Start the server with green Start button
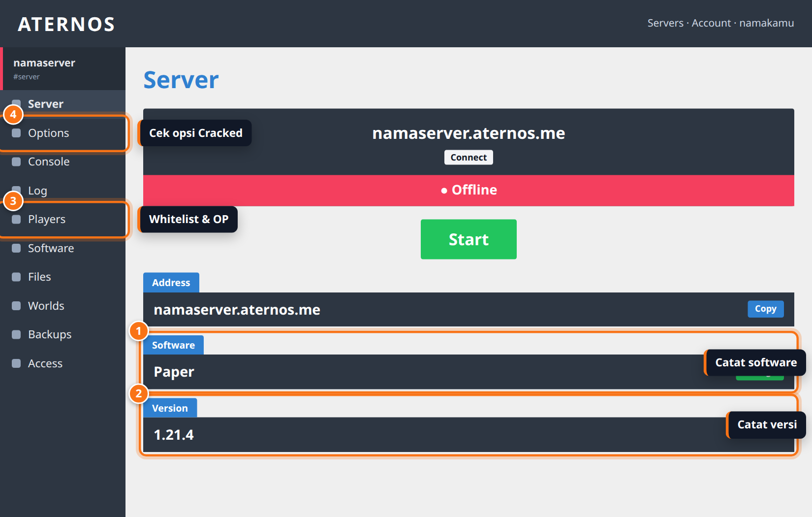812x517 pixels. [468, 239]
